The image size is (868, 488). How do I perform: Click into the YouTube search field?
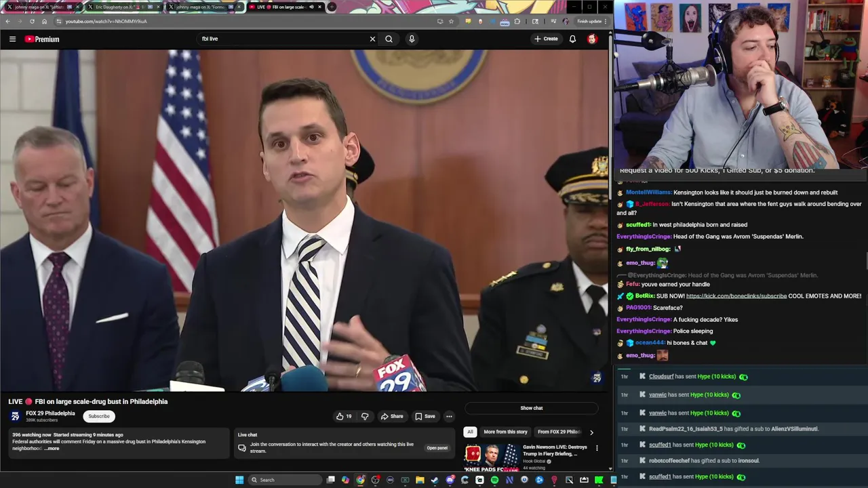click(x=281, y=39)
